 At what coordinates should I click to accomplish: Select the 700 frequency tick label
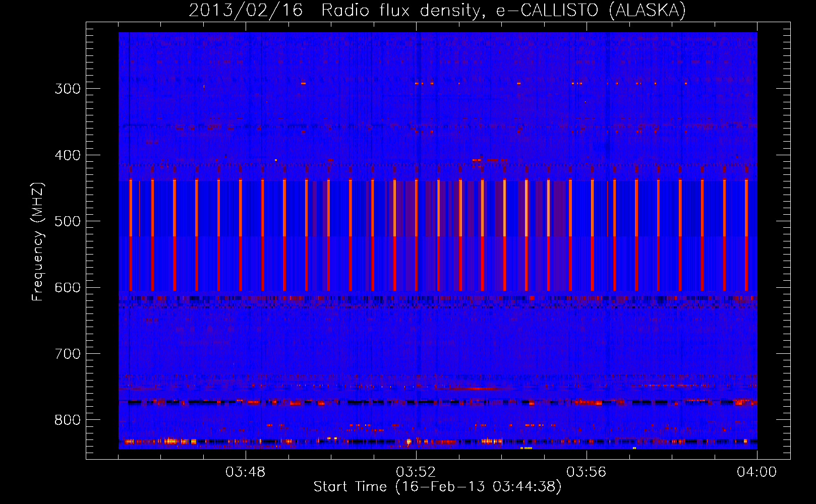click(x=68, y=354)
